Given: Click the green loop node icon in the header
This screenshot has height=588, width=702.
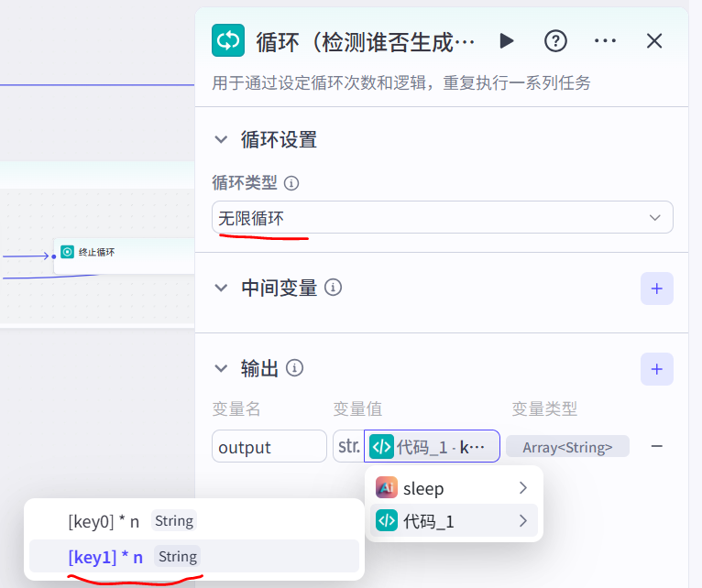Looking at the screenshot, I should point(228,40).
